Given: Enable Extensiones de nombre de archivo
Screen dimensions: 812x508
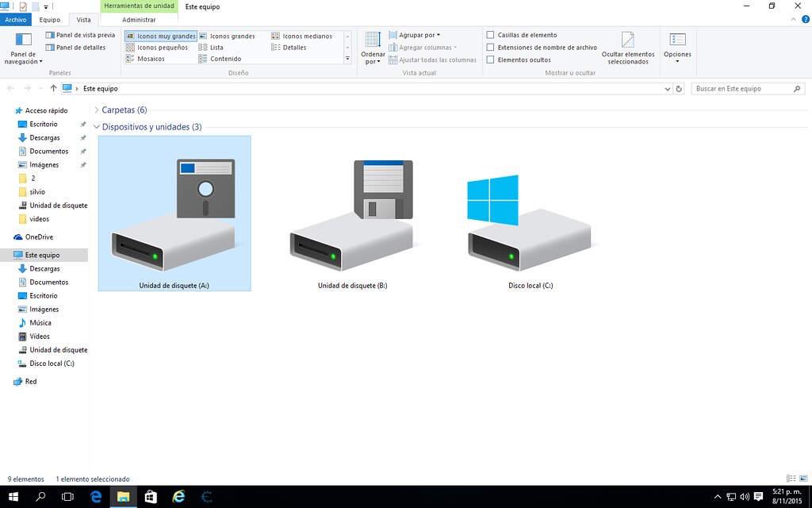Looking at the screenshot, I should tap(490, 48).
